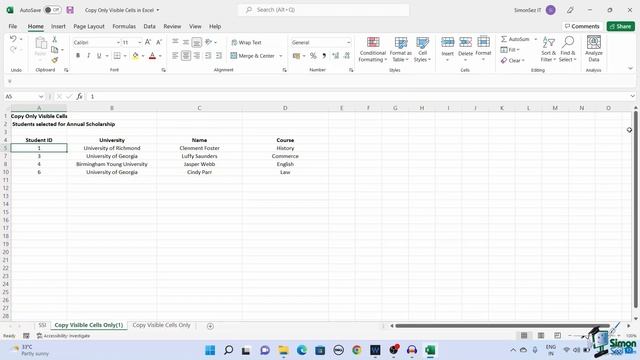Click the Percent Style icon
Viewport: 640px width, 360px height.
tap(313, 56)
